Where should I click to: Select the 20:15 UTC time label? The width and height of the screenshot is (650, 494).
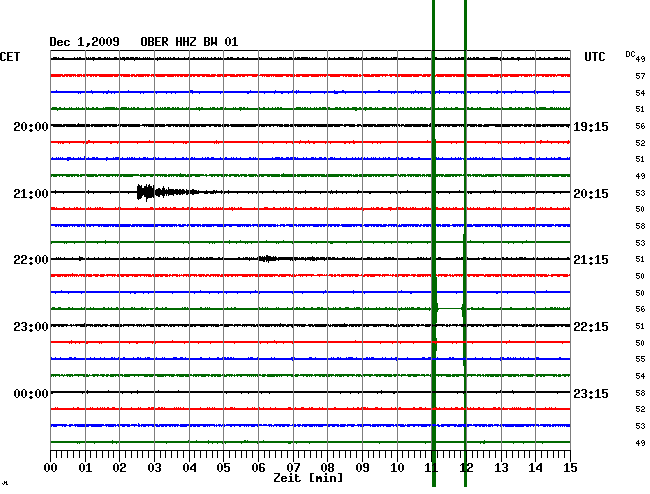tap(591, 194)
